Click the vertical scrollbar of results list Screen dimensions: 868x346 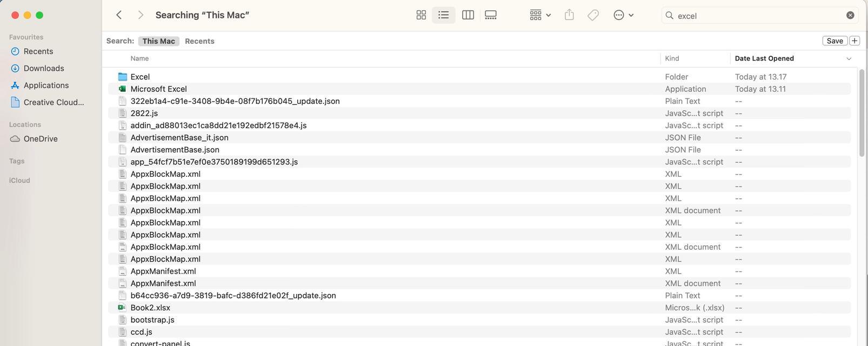(x=862, y=114)
